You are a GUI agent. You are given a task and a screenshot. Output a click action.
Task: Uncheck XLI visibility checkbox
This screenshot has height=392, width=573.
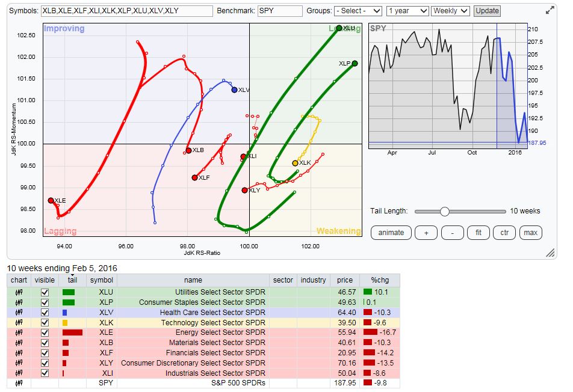(x=45, y=373)
